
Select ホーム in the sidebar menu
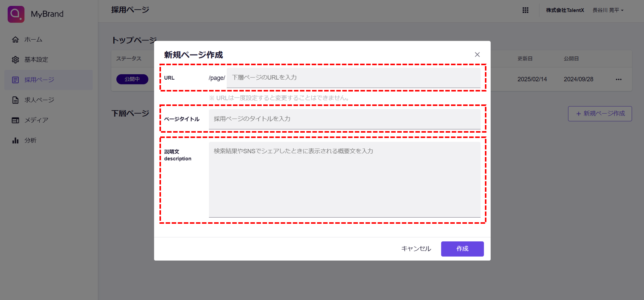click(34, 40)
